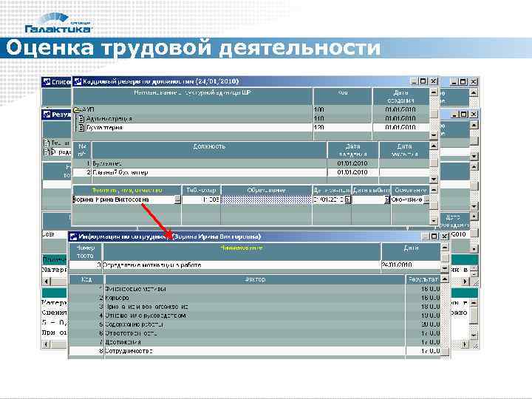The height and width of the screenshot is (399, 532).
Task: Click the system icon of the Резул window
Action: pos(47,115)
